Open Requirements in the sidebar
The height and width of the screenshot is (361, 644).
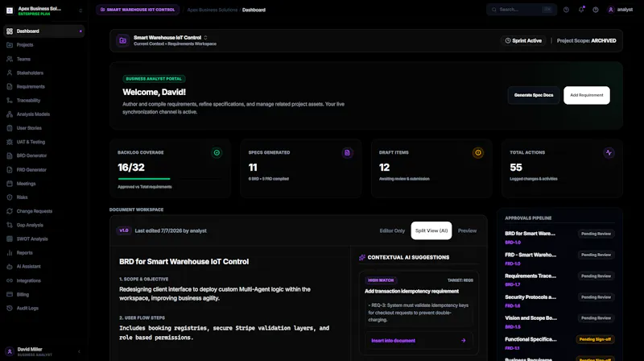[43, 87]
